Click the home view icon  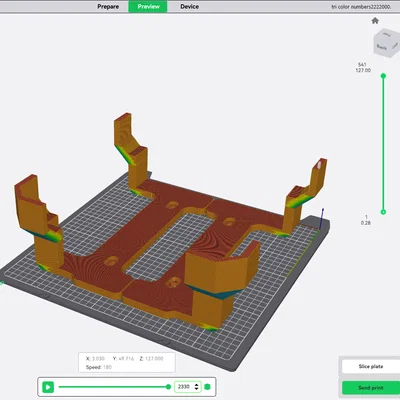coord(375,21)
